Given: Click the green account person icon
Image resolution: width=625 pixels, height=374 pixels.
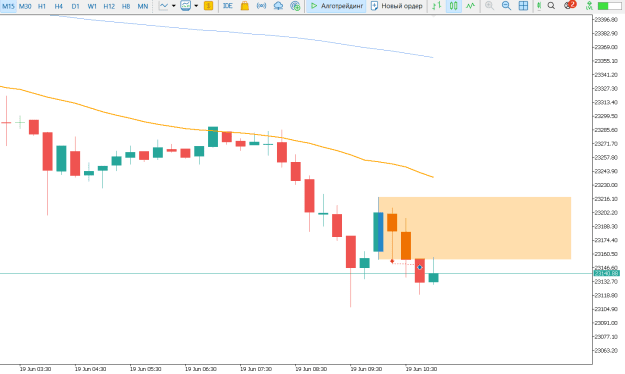Looking at the screenshot, I should tap(589, 6).
